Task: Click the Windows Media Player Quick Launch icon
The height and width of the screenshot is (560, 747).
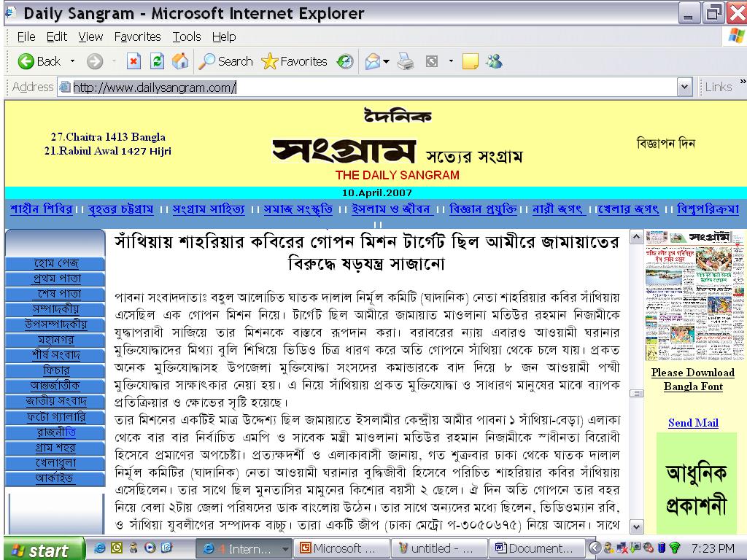Action: [x=150, y=548]
